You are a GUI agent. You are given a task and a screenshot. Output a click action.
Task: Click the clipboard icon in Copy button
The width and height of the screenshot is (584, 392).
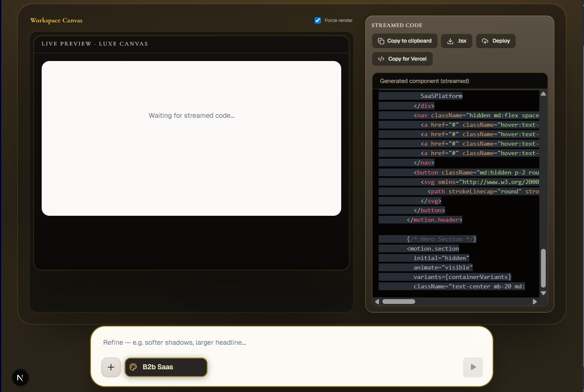pos(381,41)
